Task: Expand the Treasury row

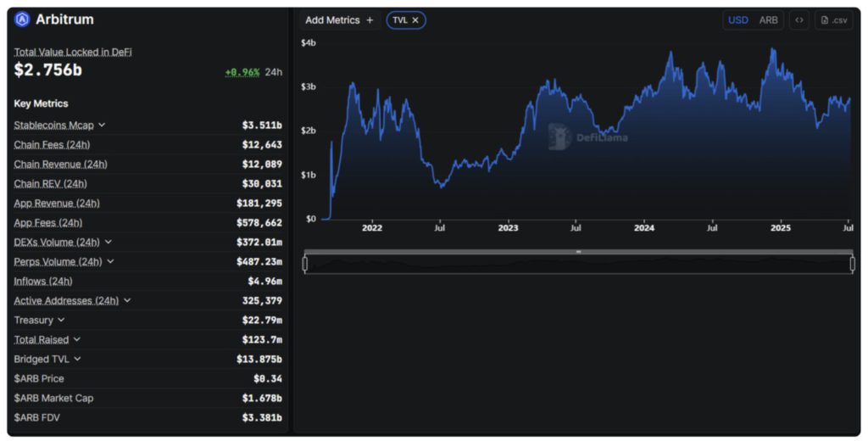Action: click(x=61, y=321)
